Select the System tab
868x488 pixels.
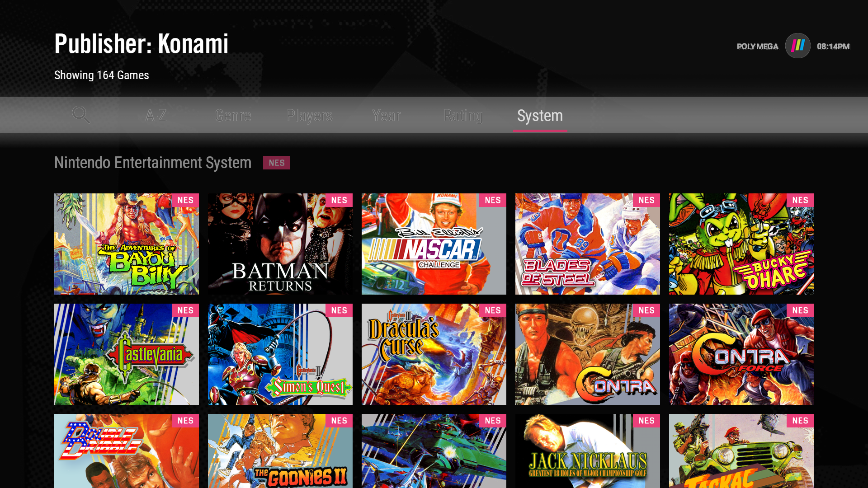(x=540, y=116)
